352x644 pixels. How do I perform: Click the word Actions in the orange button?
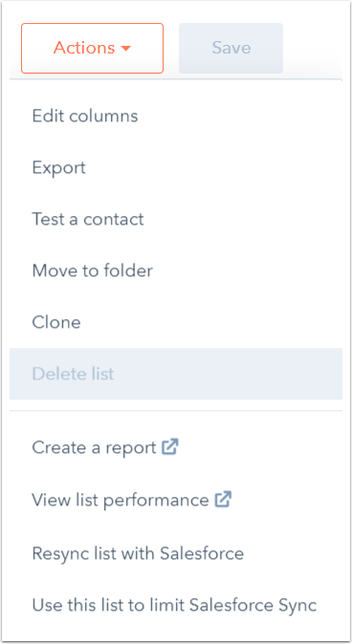[84, 48]
